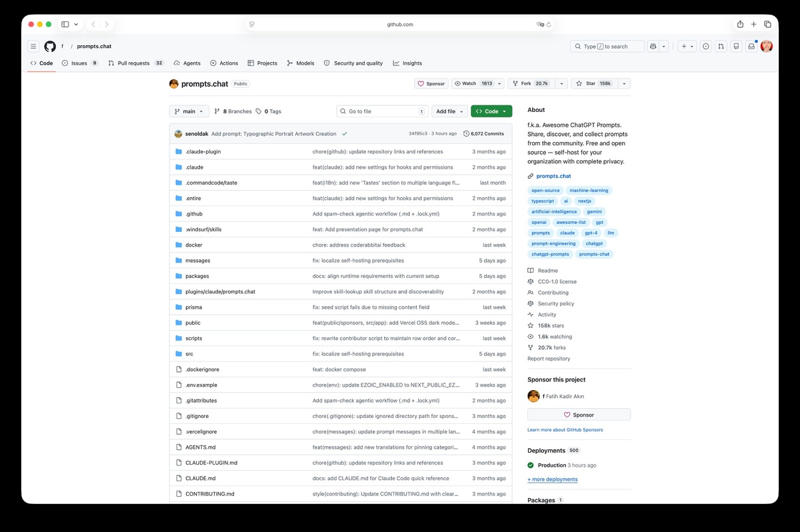The height and width of the screenshot is (532, 800).
Task: Open the Add file dropdown
Action: pos(449,111)
